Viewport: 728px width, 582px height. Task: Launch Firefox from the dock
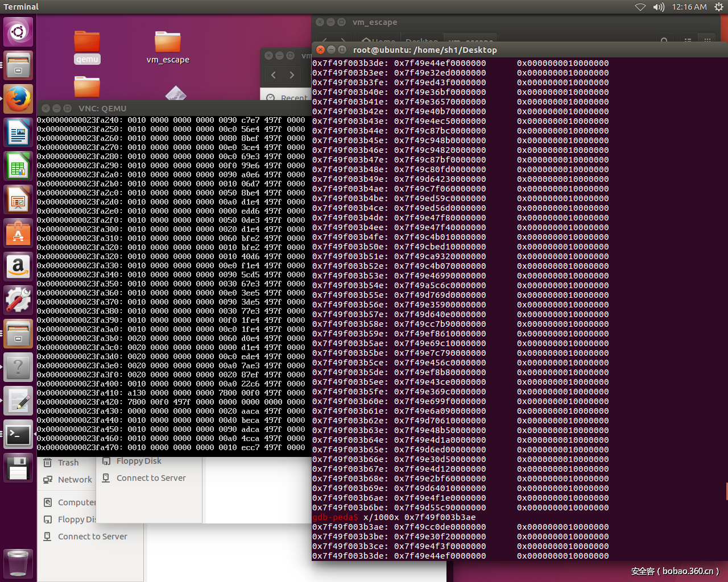[18, 99]
